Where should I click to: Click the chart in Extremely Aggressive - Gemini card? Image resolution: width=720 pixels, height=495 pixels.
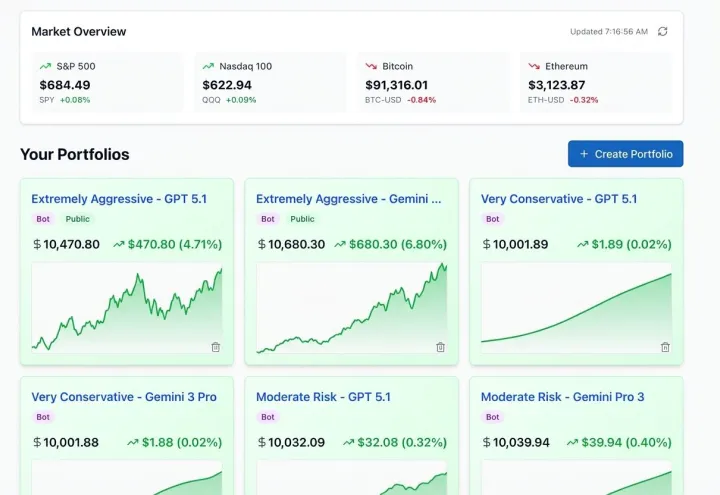point(351,308)
